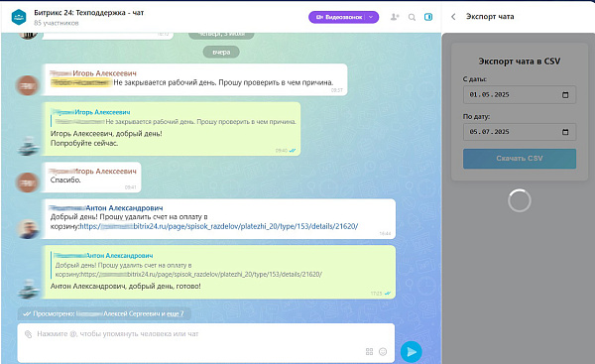The width and height of the screenshot is (595, 364).
Task: Open the emoji smiley picker
Action: coord(383,352)
